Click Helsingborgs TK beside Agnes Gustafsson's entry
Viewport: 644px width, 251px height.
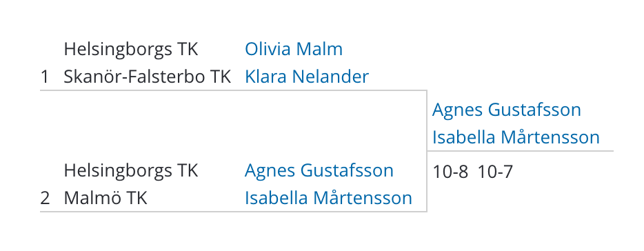pyautogui.click(x=131, y=170)
